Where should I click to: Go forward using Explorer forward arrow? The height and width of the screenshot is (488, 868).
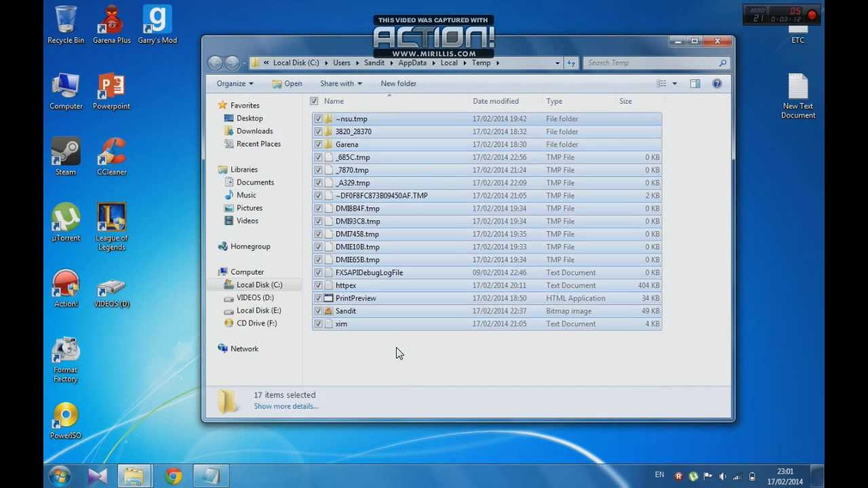click(x=232, y=62)
